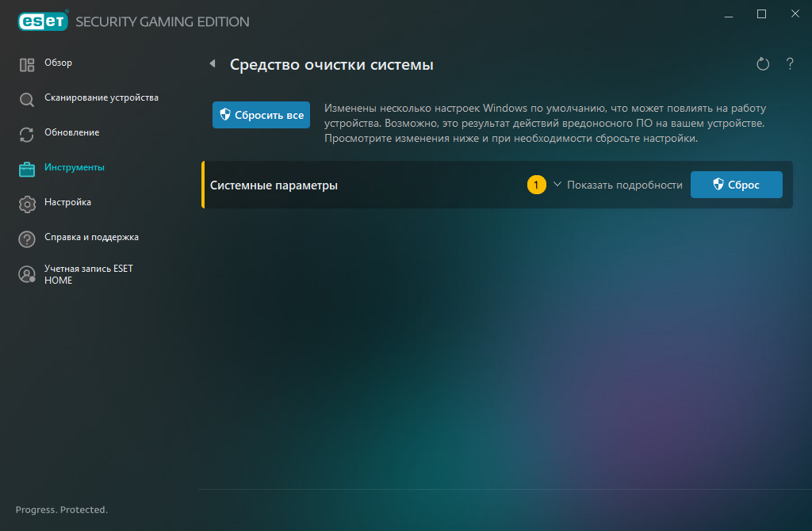
Task: Select the Инструменты menu item
Action: (75, 167)
